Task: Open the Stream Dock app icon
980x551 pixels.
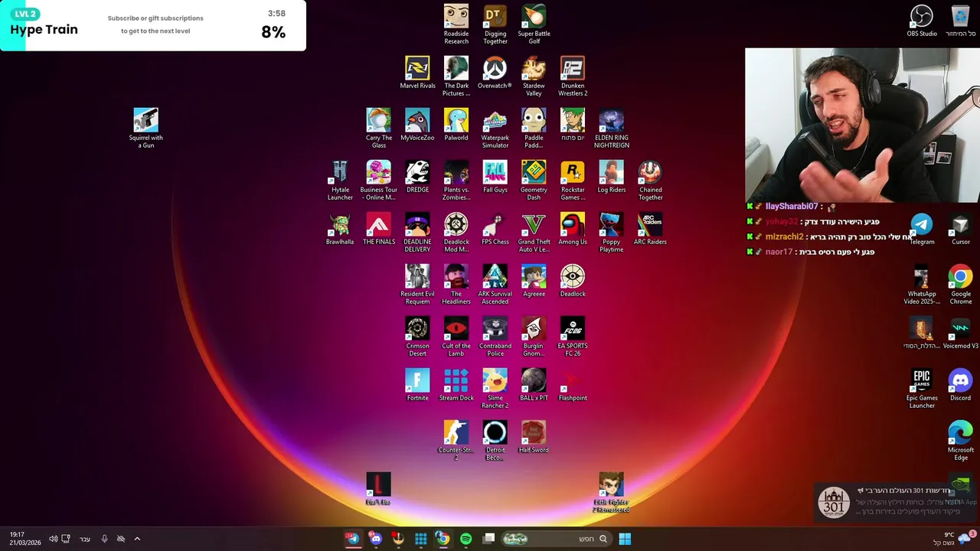Action: (456, 384)
